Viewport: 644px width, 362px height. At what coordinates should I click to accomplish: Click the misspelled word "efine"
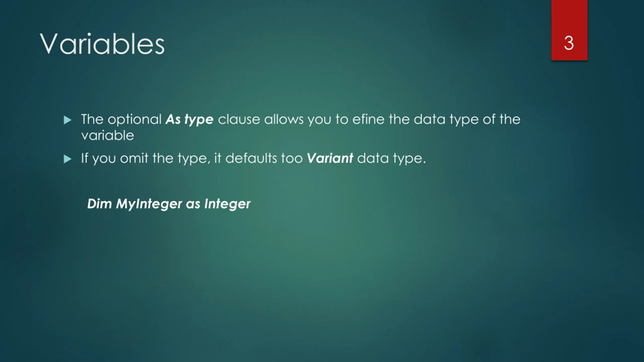[368, 119]
